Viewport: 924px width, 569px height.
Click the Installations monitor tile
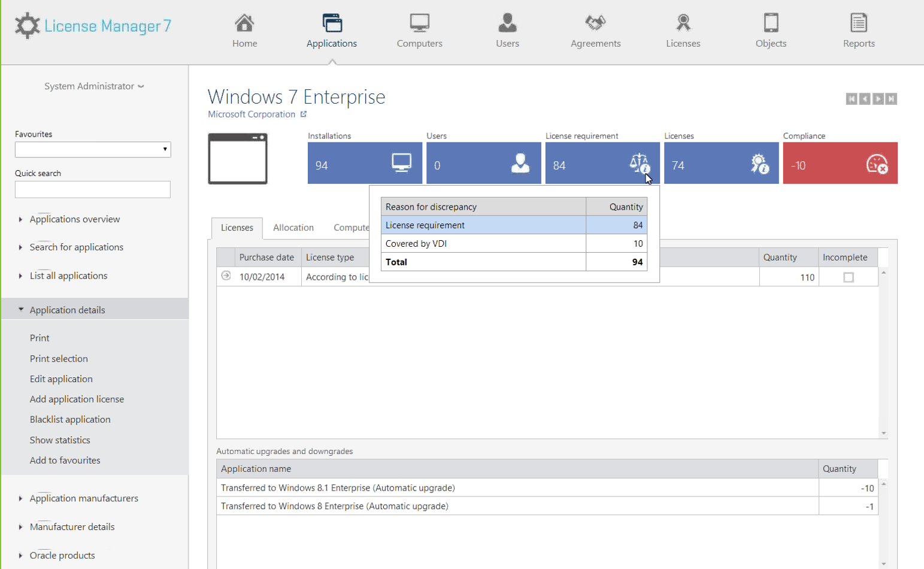[x=365, y=163]
